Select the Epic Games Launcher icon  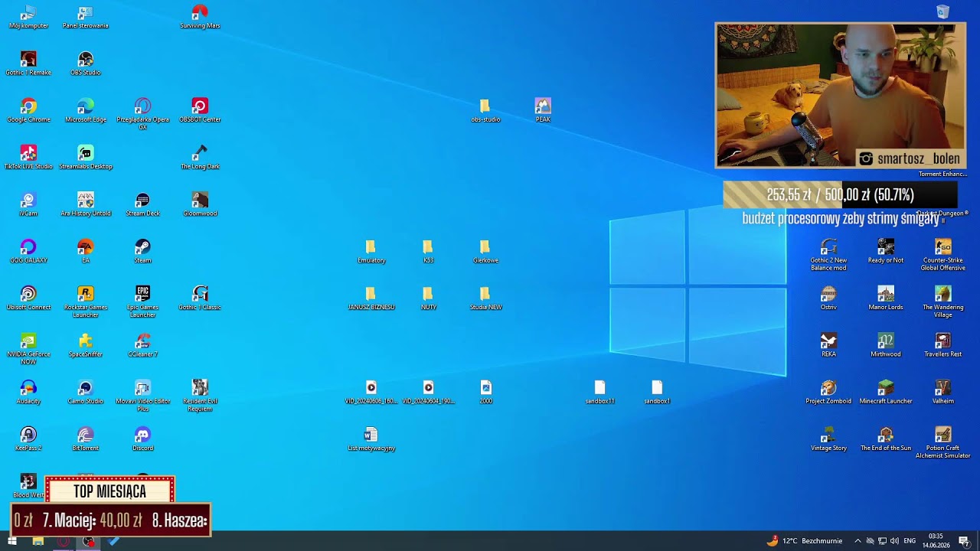click(142, 302)
